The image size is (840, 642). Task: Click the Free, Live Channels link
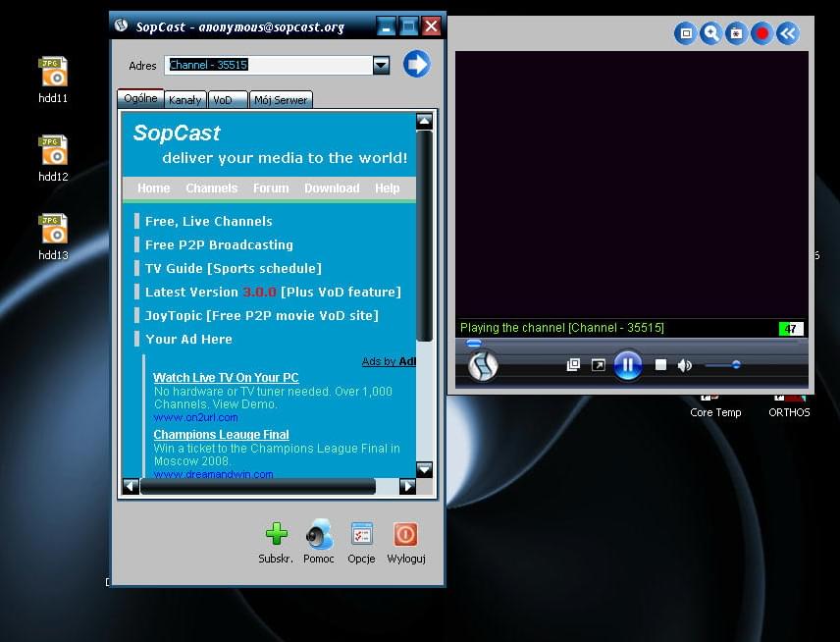coord(208,221)
